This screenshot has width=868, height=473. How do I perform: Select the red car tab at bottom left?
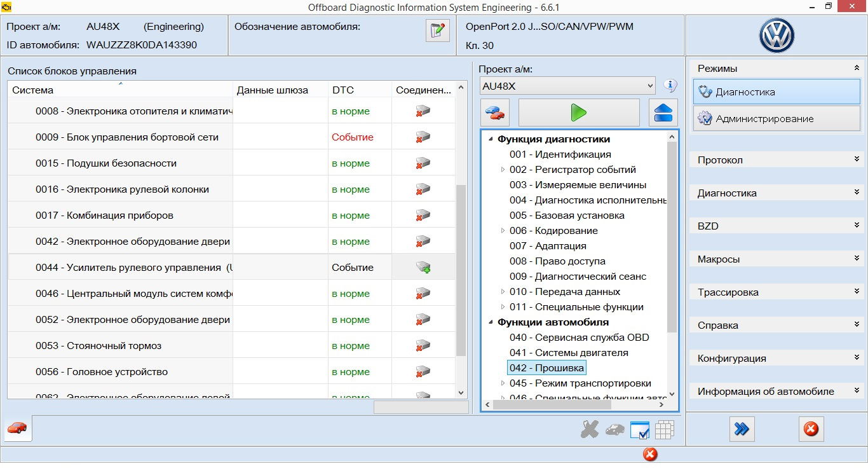tap(18, 429)
